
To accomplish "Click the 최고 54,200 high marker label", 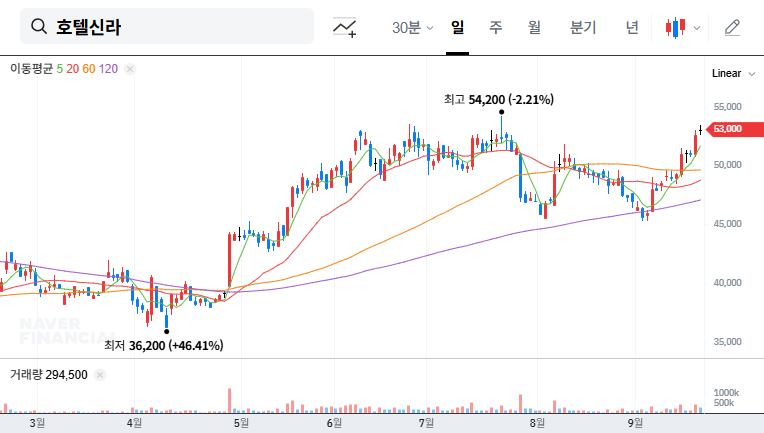I will coord(498,100).
